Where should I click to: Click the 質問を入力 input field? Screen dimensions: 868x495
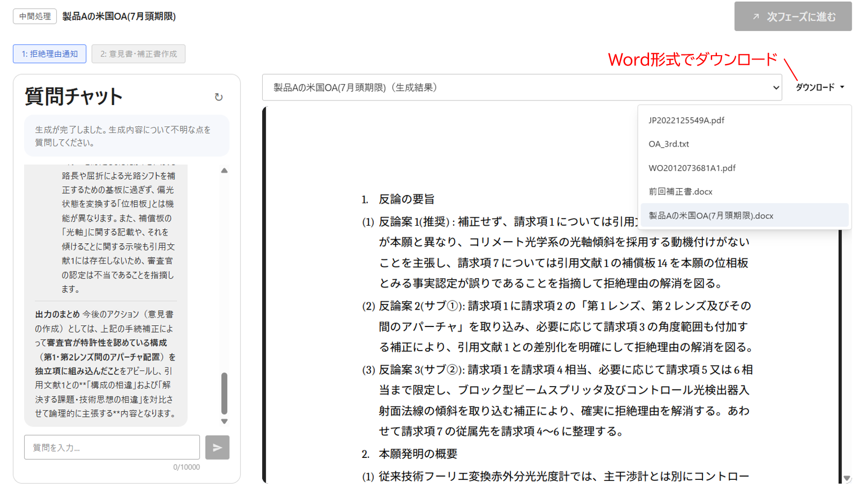[x=112, y=447]
